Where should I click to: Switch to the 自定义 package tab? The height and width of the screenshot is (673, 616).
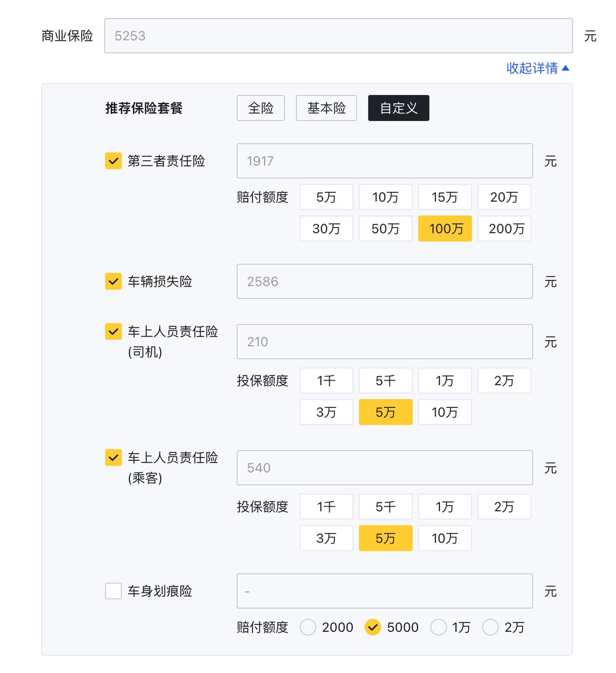click(x=398, y=108)
